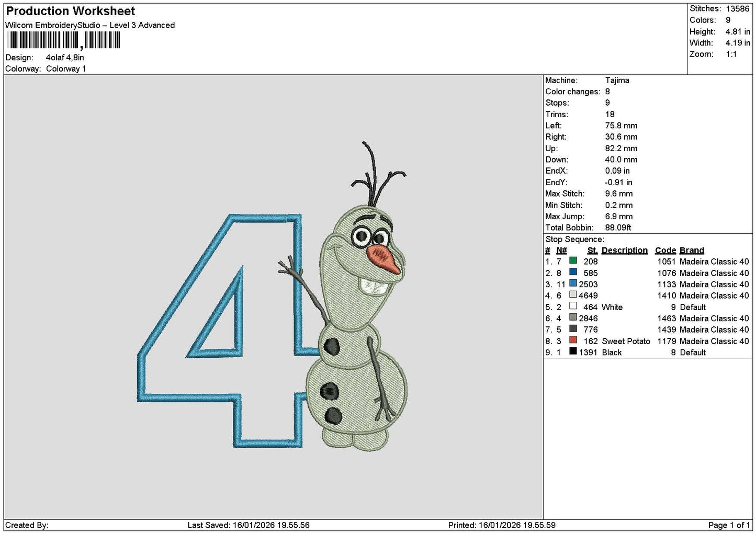
Task: Click the Max Stitch value 9.6 mm
Action: pos(619,194)
